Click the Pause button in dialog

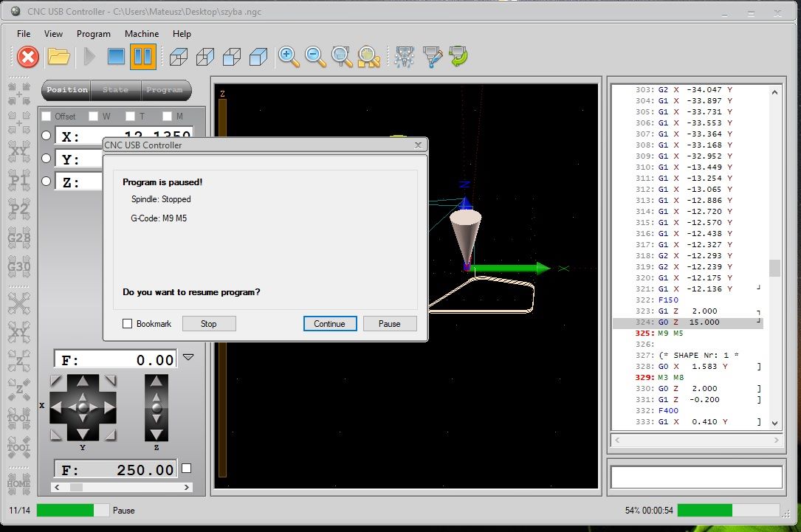390,324
